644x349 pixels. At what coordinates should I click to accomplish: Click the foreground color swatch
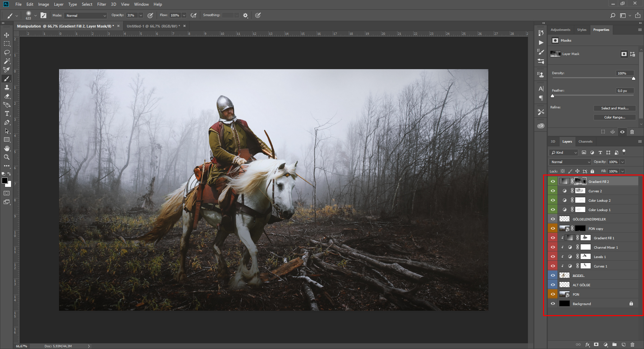click(x=4, y=181)
